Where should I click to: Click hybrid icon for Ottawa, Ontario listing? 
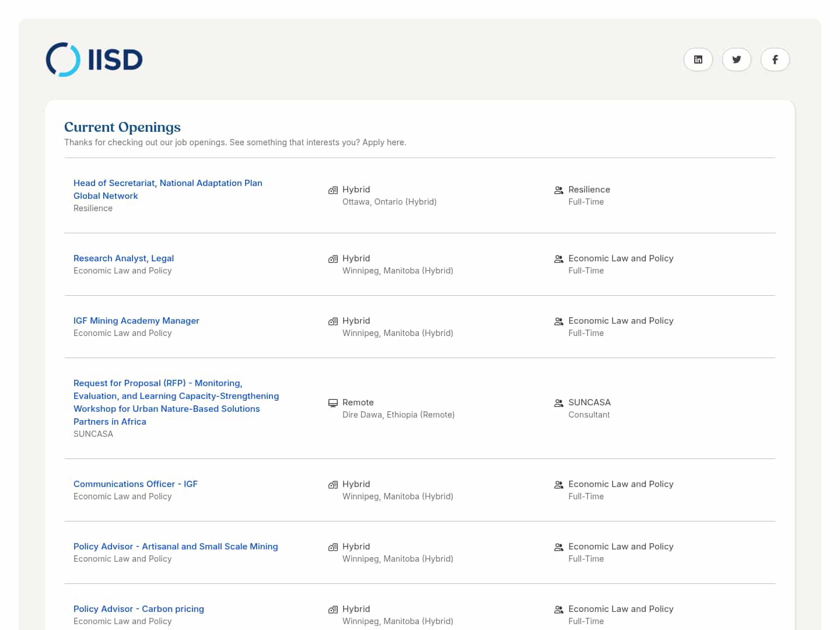coord(333,190)
